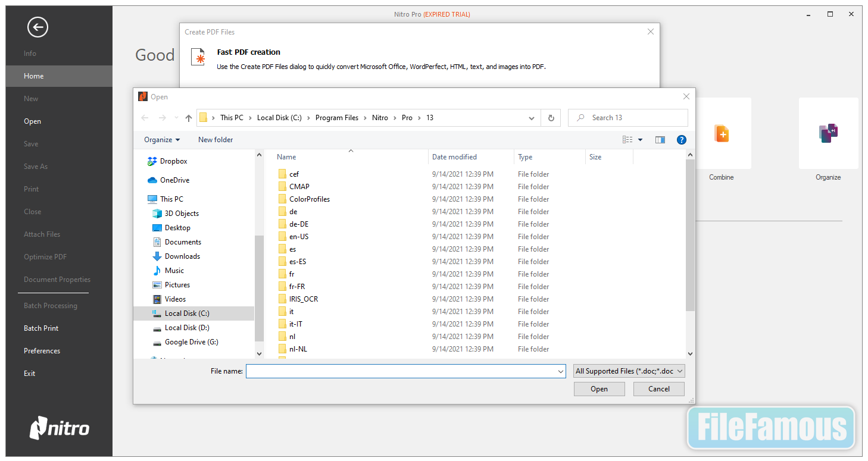The image size is (868, 461).
Task: Click the Organize icon tile
Action: [828, 133]
